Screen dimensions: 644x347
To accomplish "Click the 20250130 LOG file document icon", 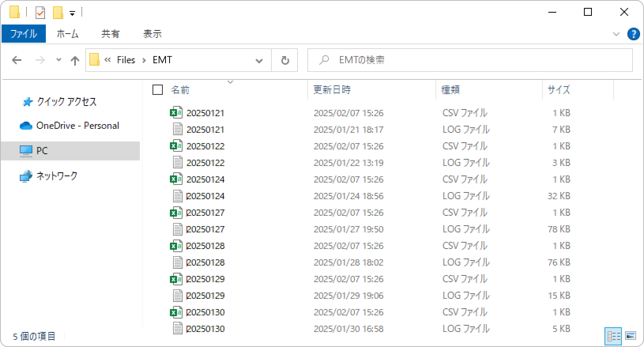I will [x=178, y=328].
